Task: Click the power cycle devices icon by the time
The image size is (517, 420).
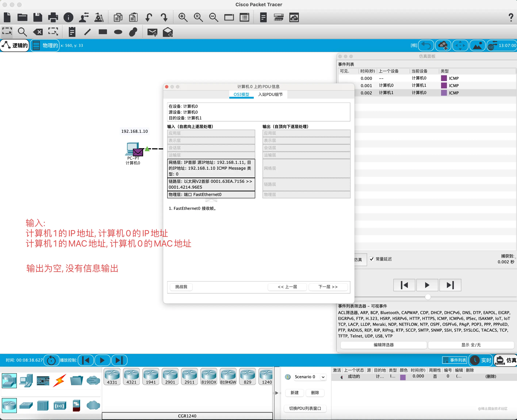Action: pos(51,360)
